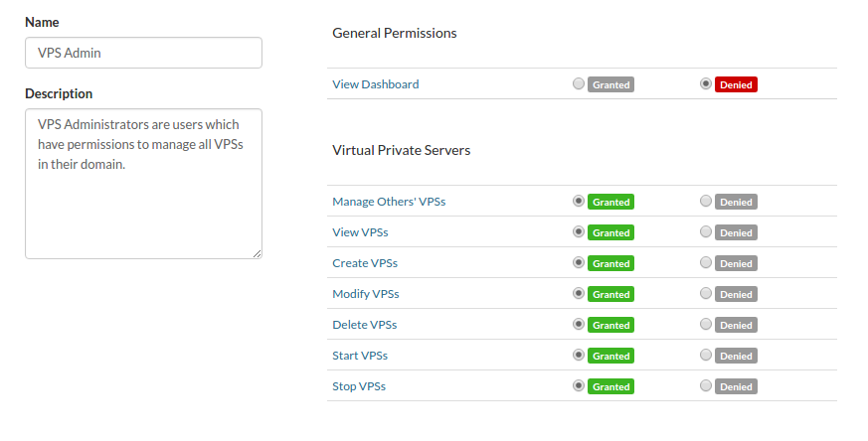Viewport: 868px width, 441px height.
Task: Grab the Description textarea resize handle
Action: pos(258,254)
